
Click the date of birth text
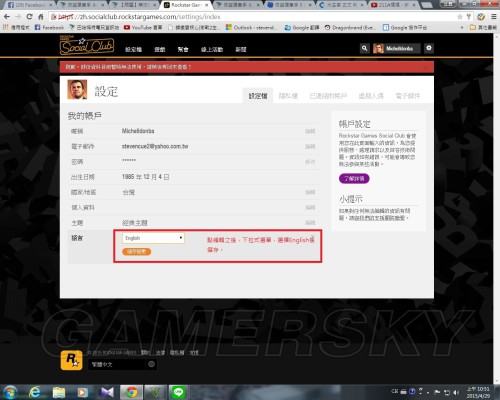[x=146, y=177]
